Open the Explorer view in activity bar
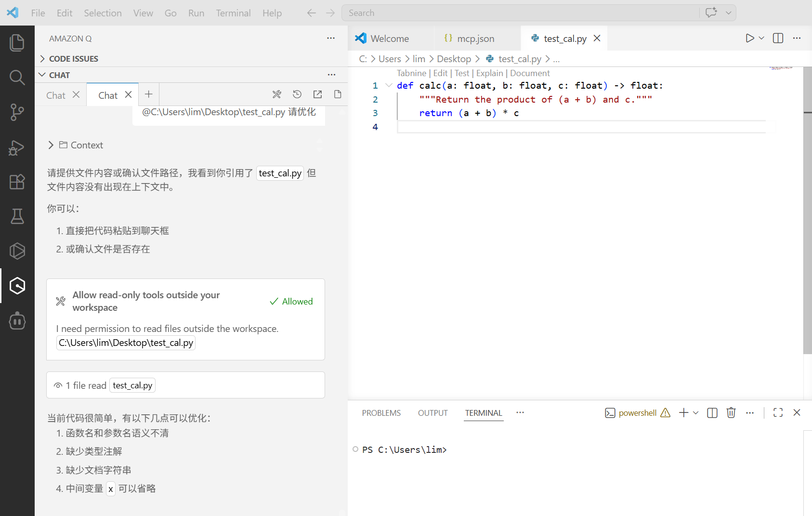 click(17, 43)
